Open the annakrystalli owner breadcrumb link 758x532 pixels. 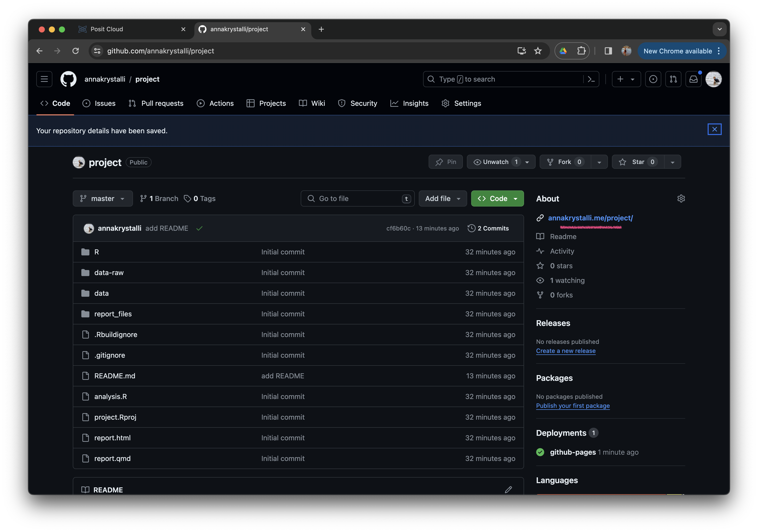[105, 79]
